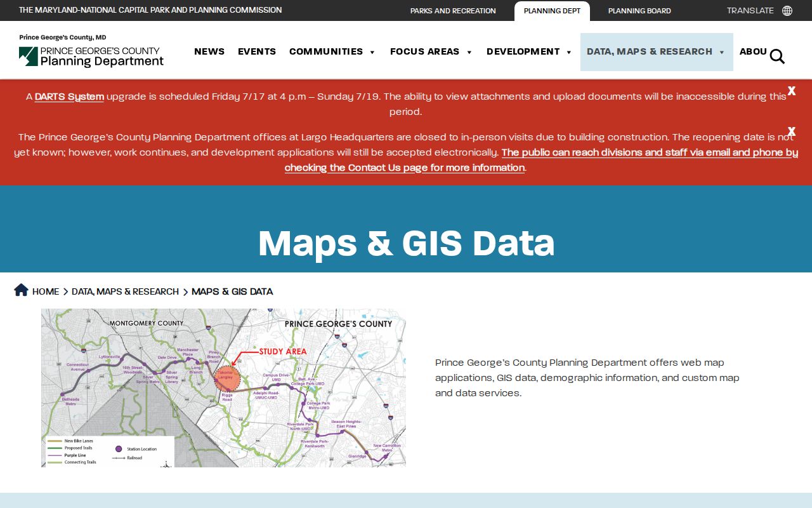Click the Maps & GIS Data heading
Viewport: 812px width, 508px height.
pos(406,243)
